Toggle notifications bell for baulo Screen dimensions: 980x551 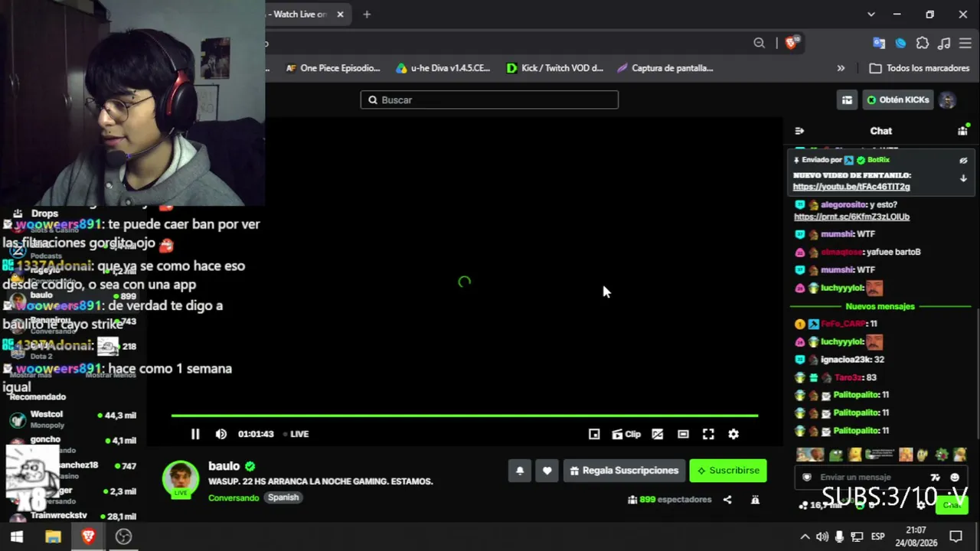(x=520, y=471)
